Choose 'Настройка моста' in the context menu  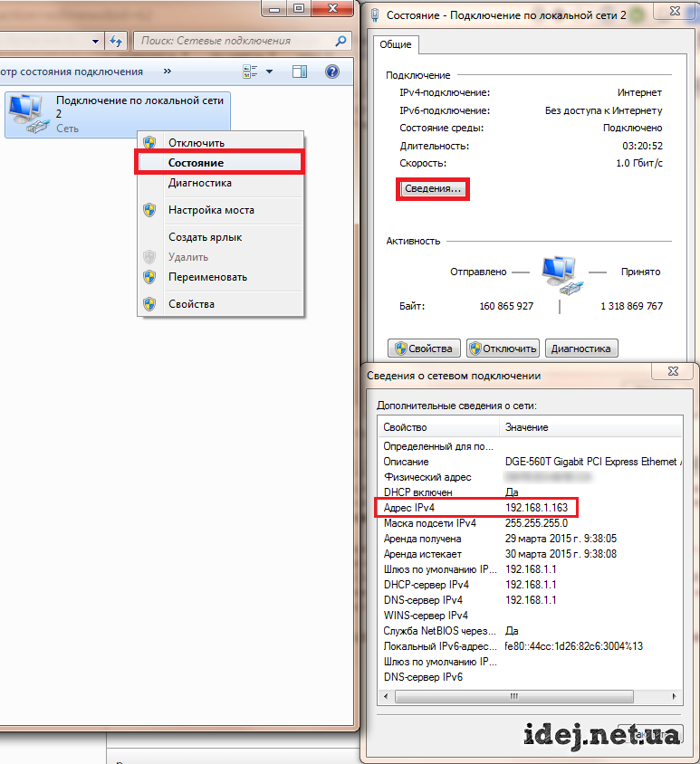[x=221, y=210]
